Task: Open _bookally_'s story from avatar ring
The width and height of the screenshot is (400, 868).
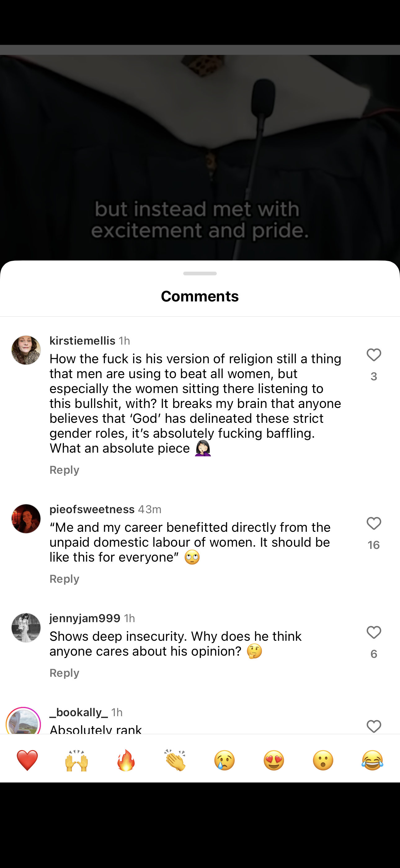Action: [23, 721]
